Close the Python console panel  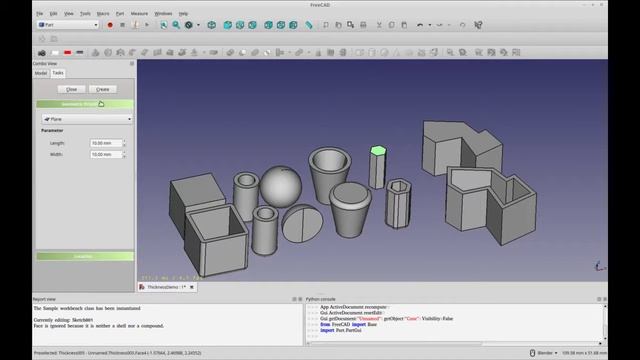coord(604,299)
